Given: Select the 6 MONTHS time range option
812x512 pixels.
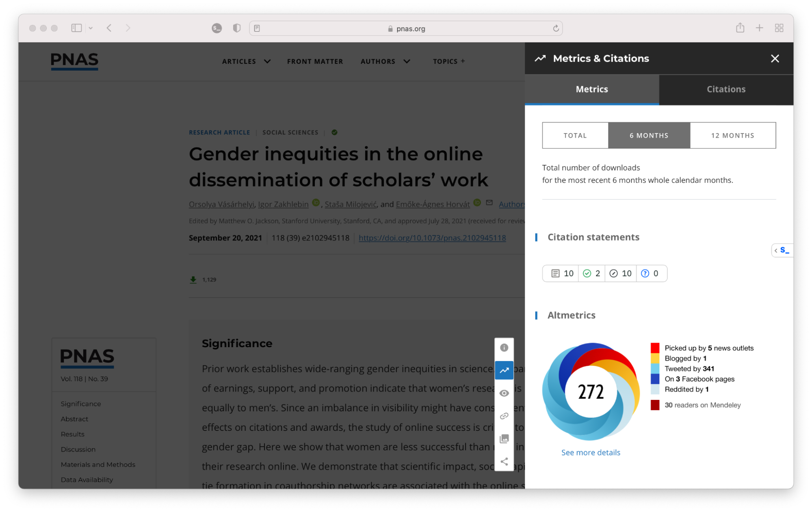Looking at the screenshot, I should 649,136.
